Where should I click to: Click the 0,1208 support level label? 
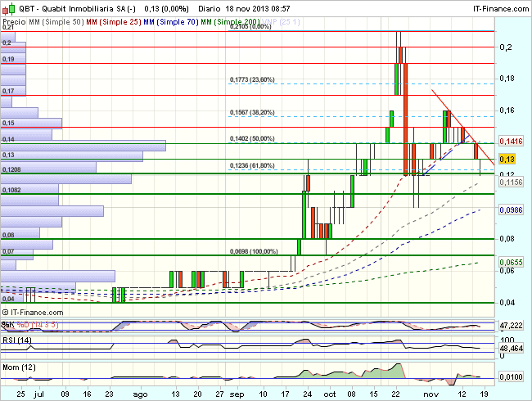(11, 169)
